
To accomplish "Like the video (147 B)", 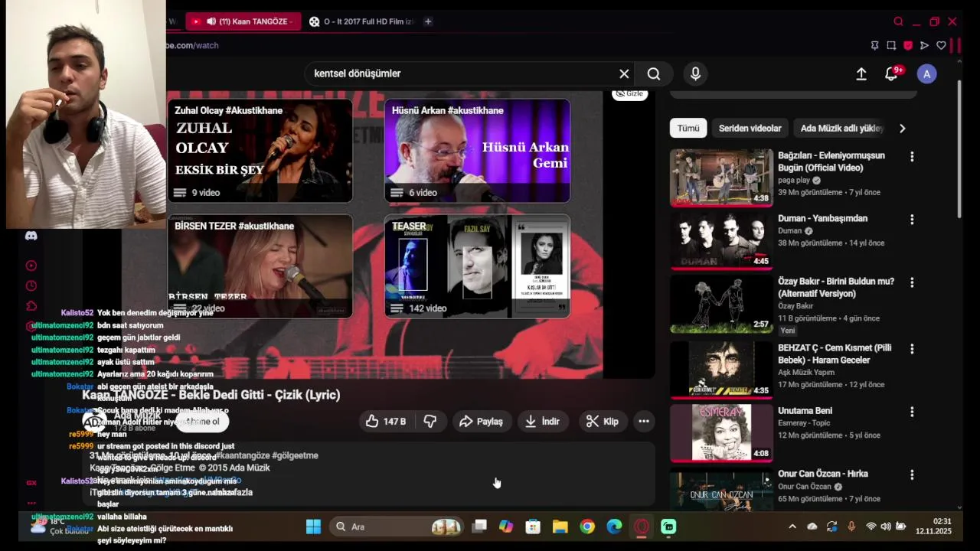I will coord(386,422).
